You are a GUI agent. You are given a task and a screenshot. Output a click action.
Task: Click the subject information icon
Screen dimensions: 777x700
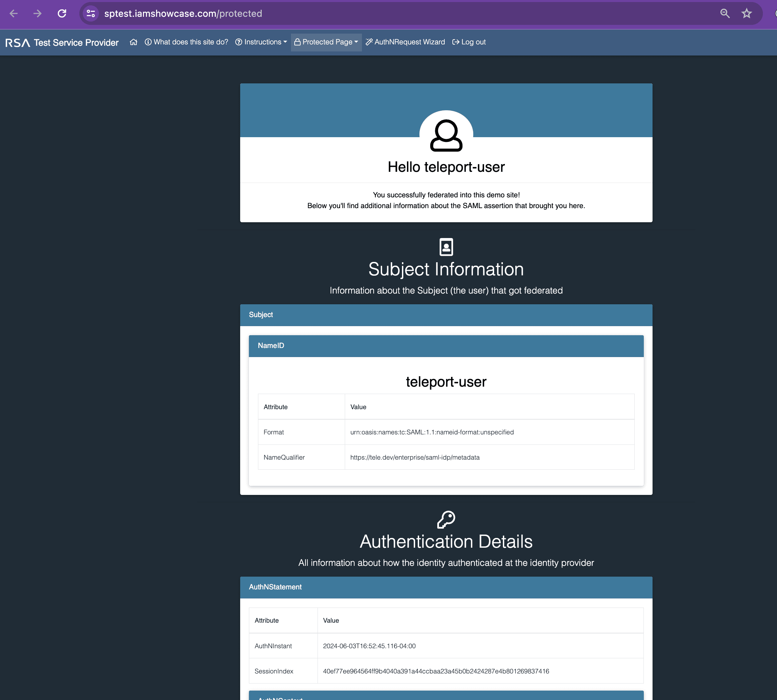click(446, 247)
